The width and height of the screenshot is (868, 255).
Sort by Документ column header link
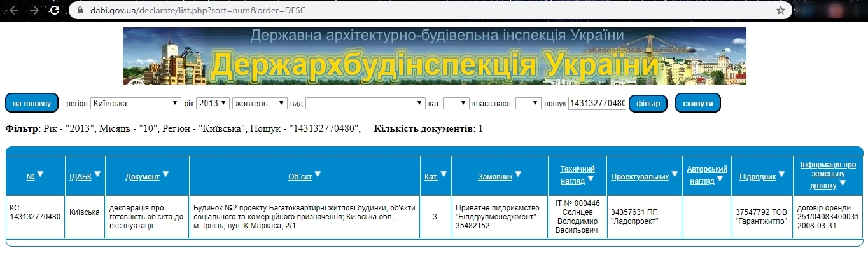tap(143, 177)
